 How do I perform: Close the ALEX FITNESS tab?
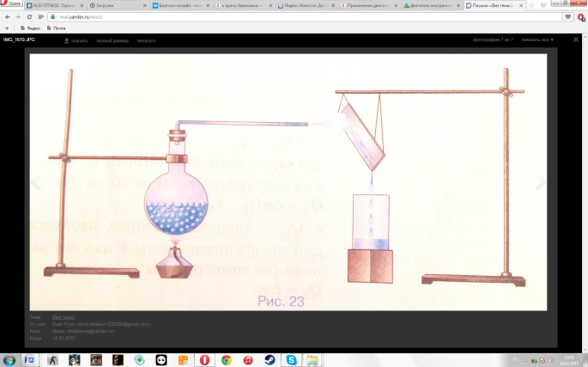pos(82,6)
